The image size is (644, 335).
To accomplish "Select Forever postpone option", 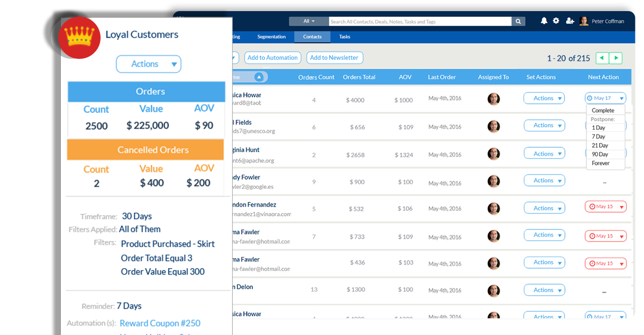I will [x=600, y=163].
